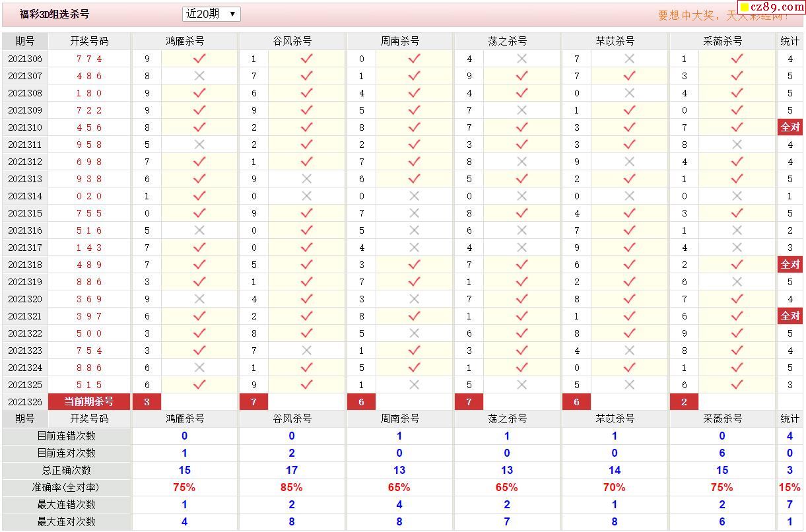The width and height of the screenshot is (806, 532).
Task: Click 荡之杀号 cross mark in row 2021309
Action: [522, 110]
